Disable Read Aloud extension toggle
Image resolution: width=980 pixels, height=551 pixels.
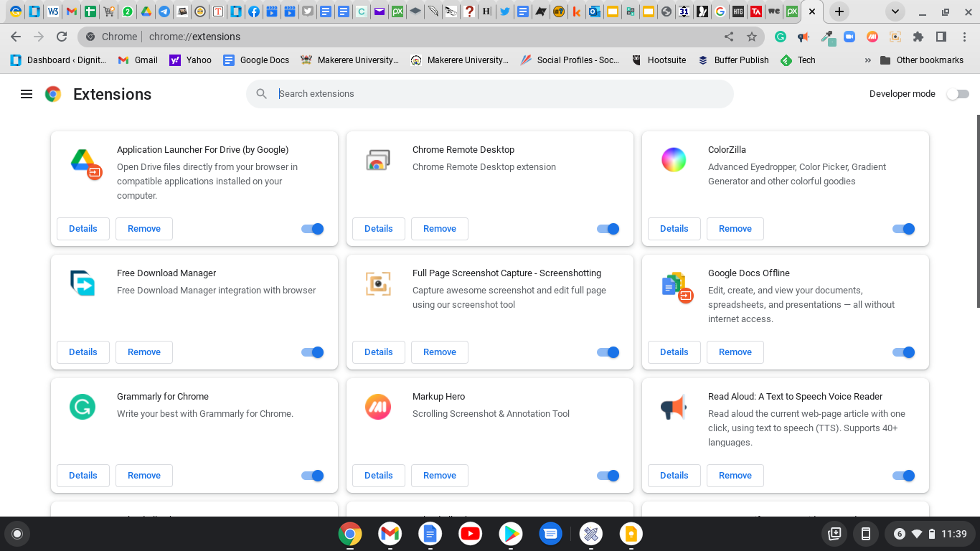(x=904, y=476)
